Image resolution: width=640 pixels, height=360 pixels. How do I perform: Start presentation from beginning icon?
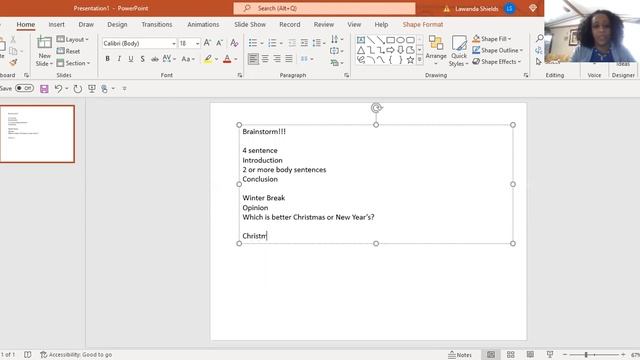pyautogui.click(x=92, y=89)
